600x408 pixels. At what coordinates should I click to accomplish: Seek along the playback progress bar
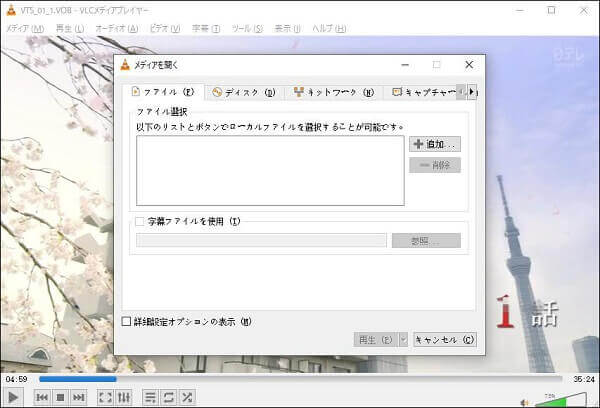tap(301, 379)
